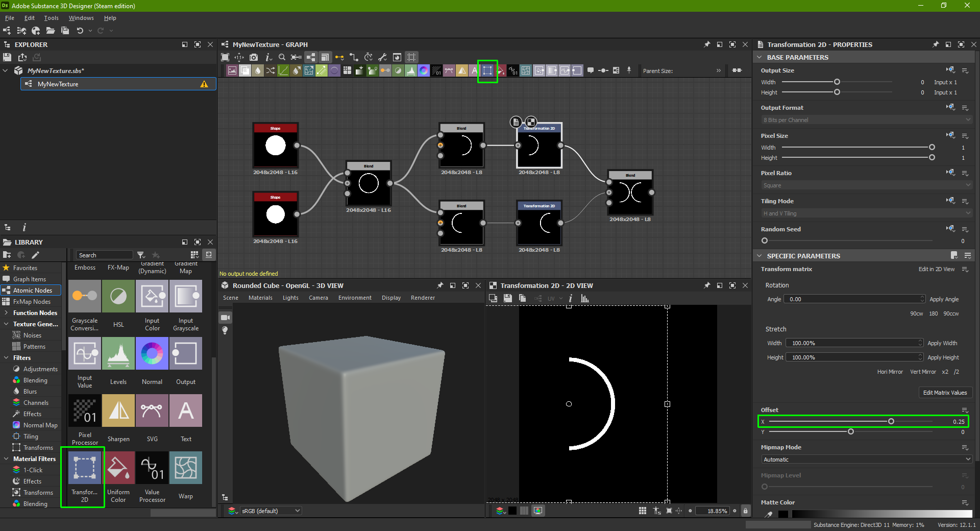The image size is (980, 531).
Task: Add a comment from the graph toolbar
Action: [x=591, y=70]
